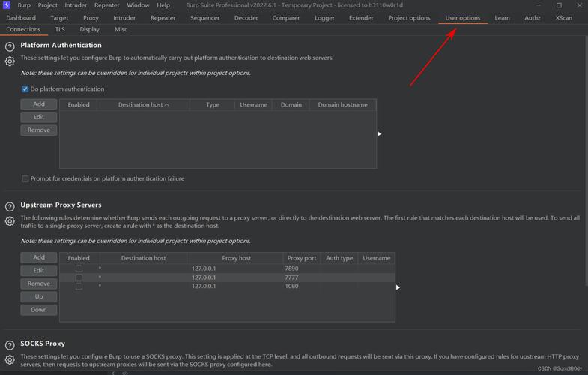Switch to the Authz tab
Viewport: 588px width, 375px height.
point(533,18)
